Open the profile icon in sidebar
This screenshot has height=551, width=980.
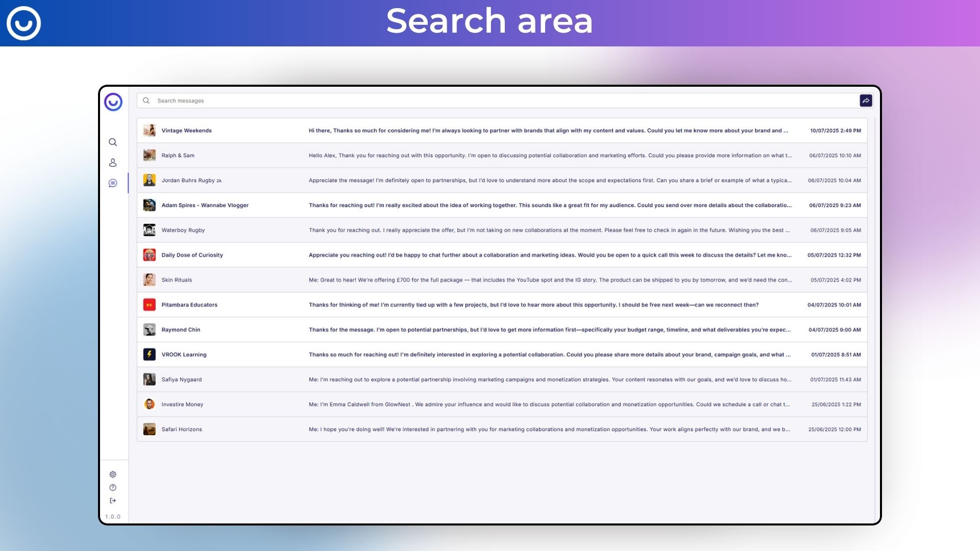[x=113, y=163]
